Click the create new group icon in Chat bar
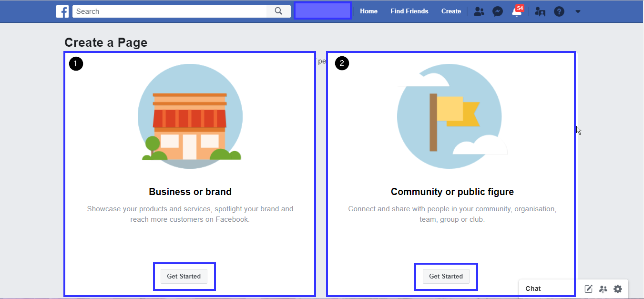644x299 pixels. click(x=603, y=289)
